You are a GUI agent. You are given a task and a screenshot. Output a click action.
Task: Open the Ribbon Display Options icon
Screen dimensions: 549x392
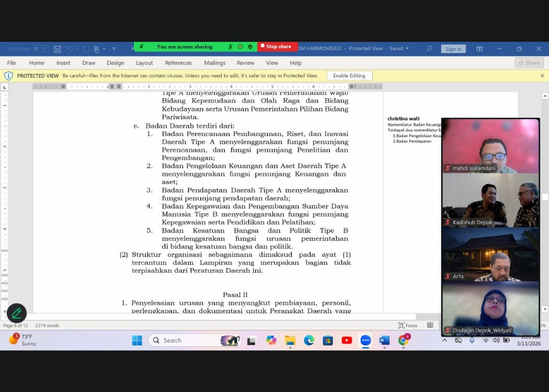pyautogui.click(x=479, y=49)
